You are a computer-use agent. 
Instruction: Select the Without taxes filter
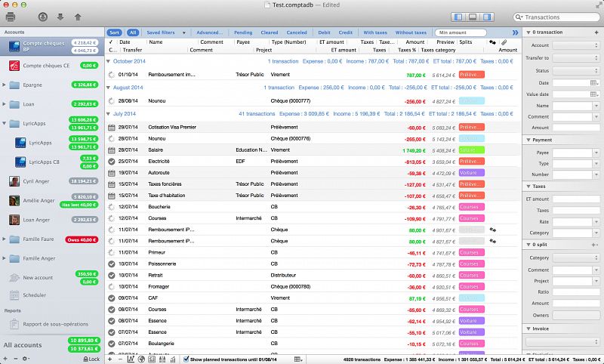tap(410, 32)
